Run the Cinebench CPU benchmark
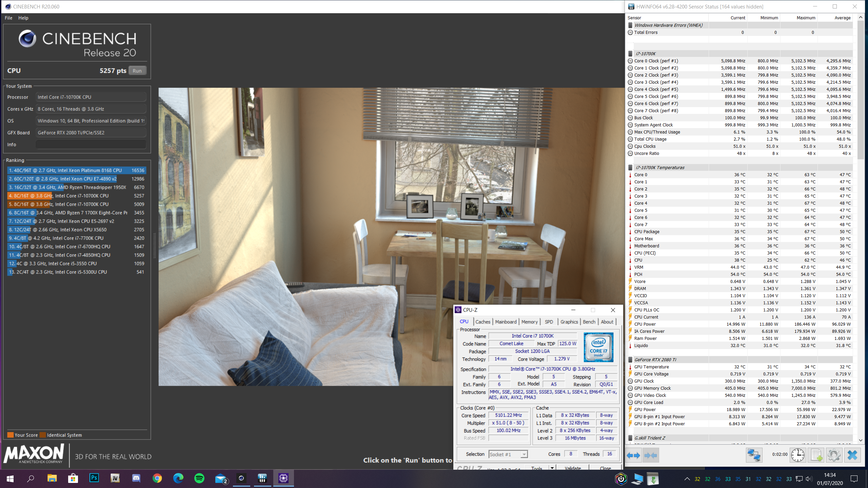868x488 pixels. [x=137, y=71]
